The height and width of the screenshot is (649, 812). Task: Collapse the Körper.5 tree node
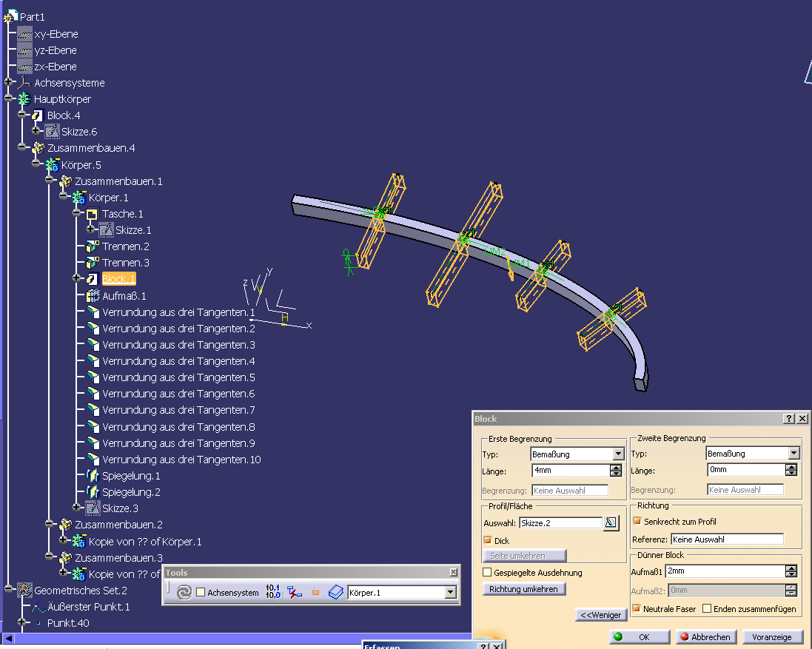36,164
